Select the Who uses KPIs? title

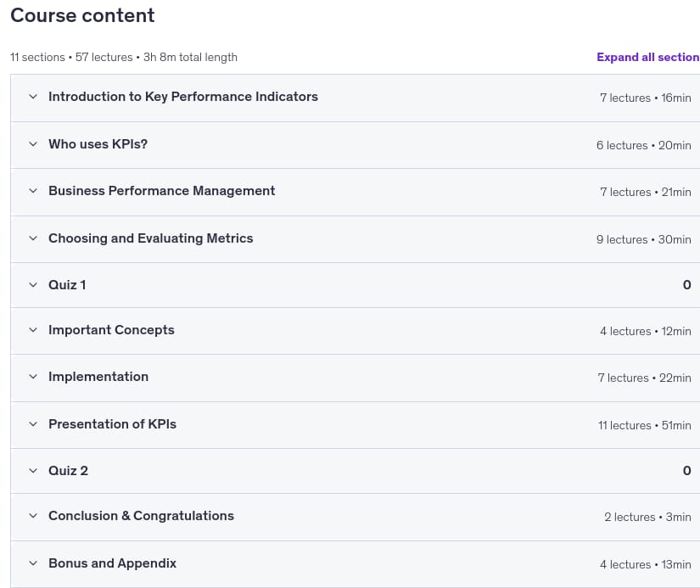pyautogui.click(x=98, y=143)
